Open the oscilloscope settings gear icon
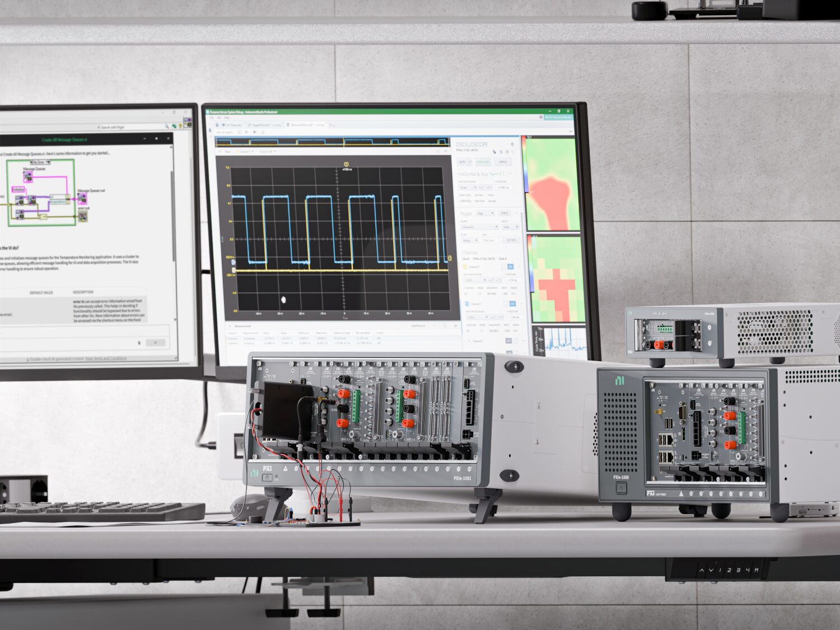The image size is (840, 630). point(512,144)
